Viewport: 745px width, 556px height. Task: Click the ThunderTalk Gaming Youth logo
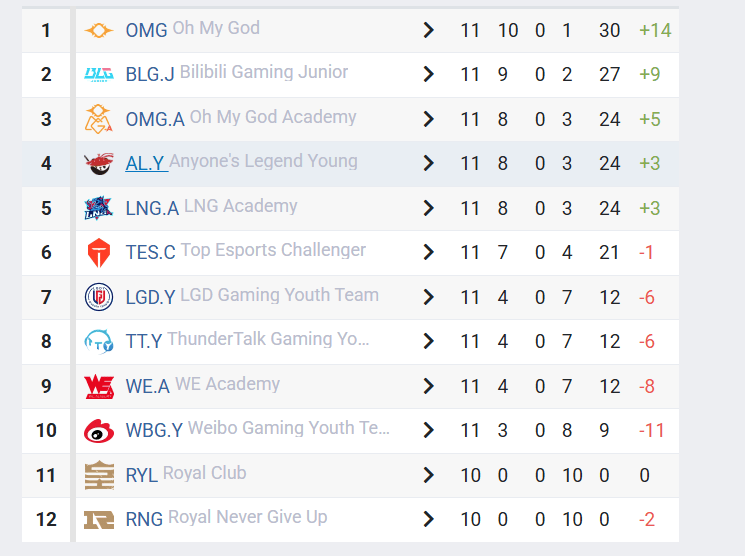(x=99, y=342)
